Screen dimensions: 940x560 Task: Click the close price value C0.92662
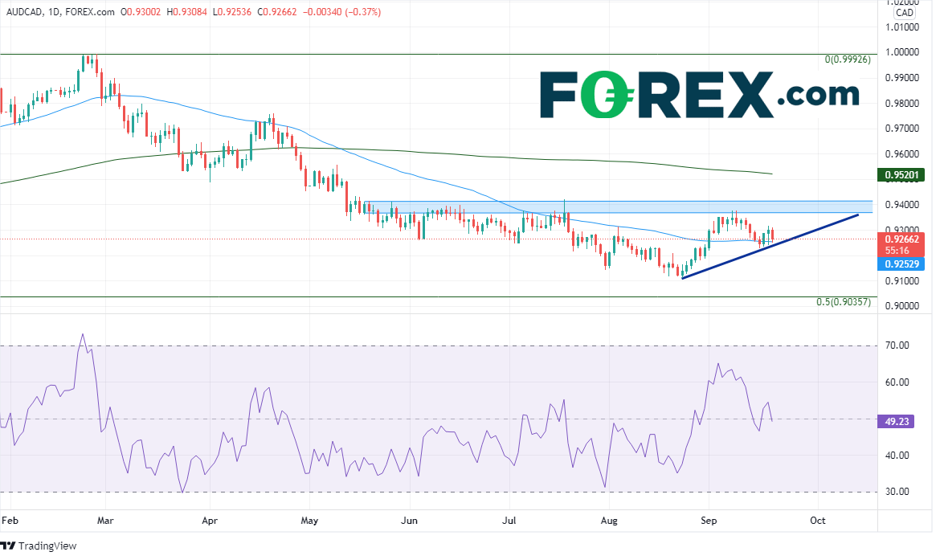pos(277,12)
